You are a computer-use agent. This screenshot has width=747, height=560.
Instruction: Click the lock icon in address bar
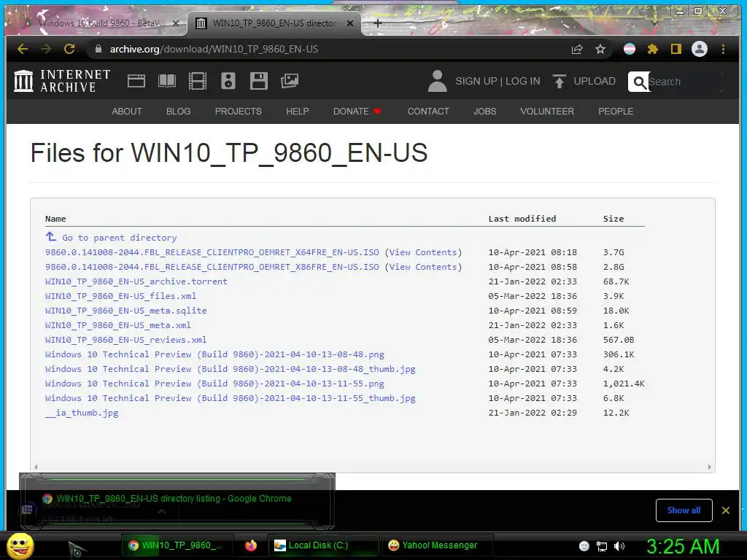(x=98, y=49)
